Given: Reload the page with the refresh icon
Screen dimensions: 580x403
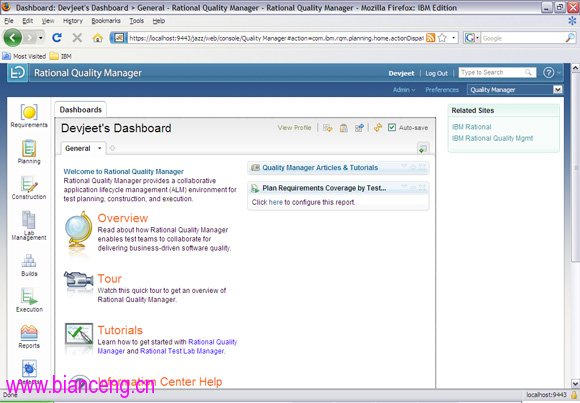Looking at the screenshot, I should tap(57, 37).
